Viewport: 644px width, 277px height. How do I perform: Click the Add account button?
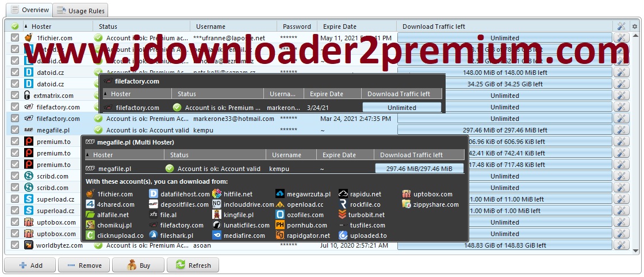29,265
